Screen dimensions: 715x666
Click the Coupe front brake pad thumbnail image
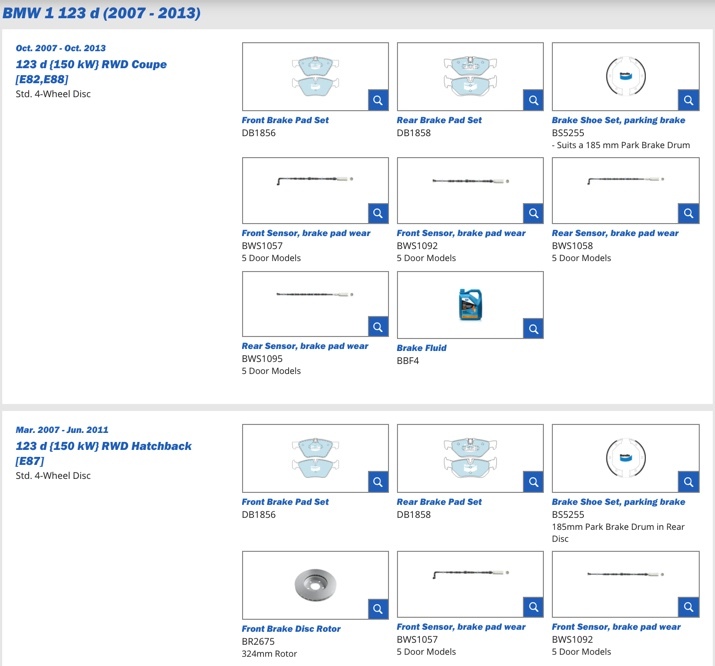pos(315,76)
